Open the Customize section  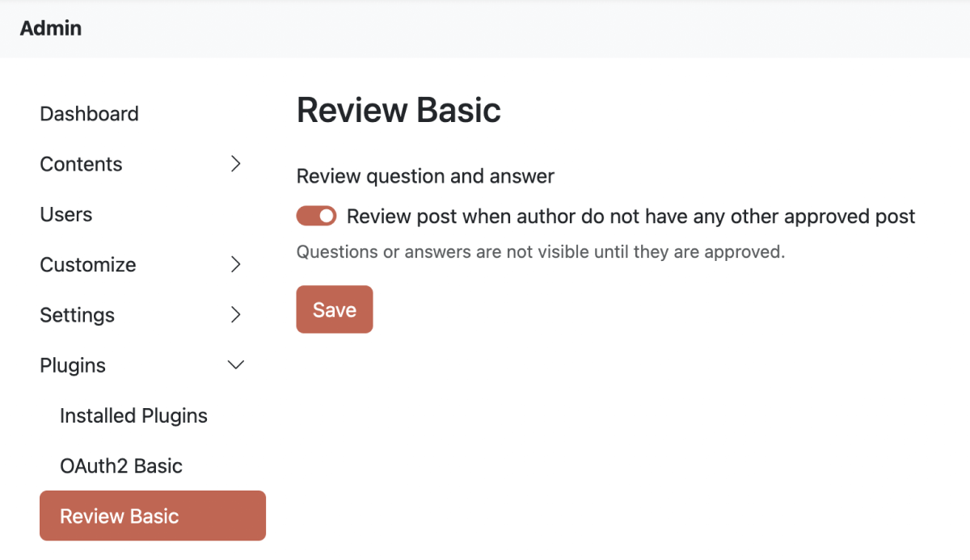point(87,264)
